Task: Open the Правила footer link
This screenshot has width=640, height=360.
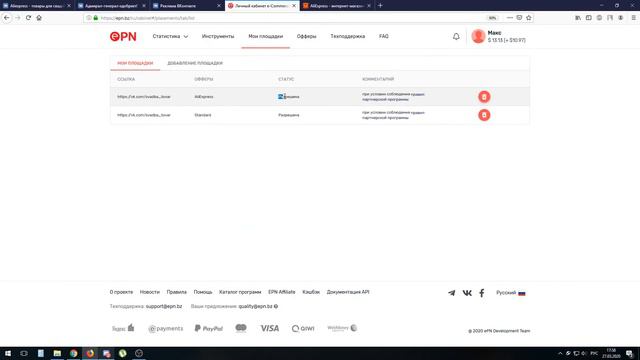Action: pyautogui.click(x=176, y=292)
